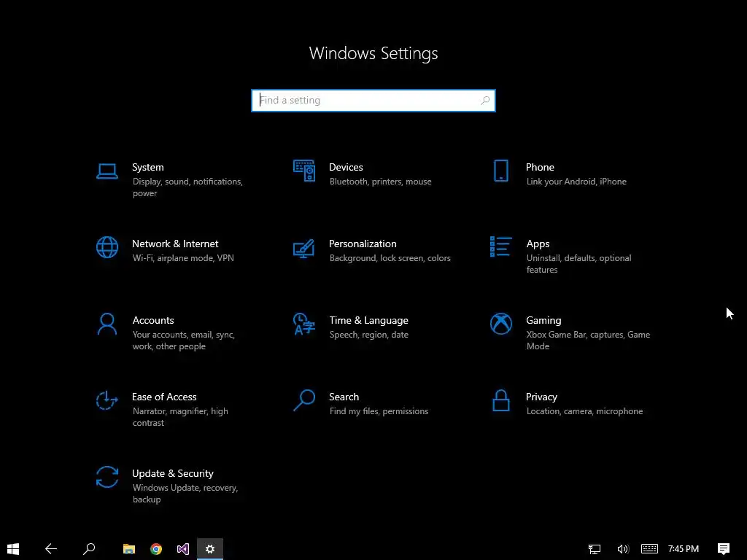Click 'Display, sound, notifications, power' text
Screen dimensions: 747x560
[x=187, y=187]
